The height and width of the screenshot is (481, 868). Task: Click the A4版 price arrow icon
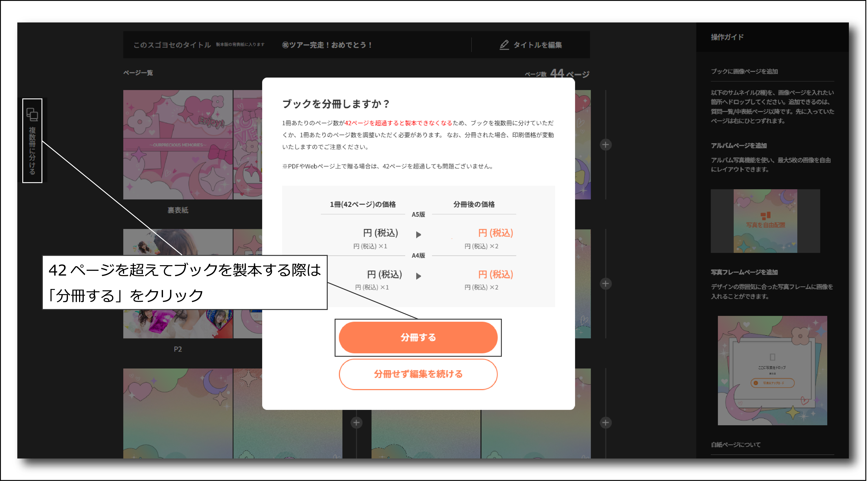point(418,276)
